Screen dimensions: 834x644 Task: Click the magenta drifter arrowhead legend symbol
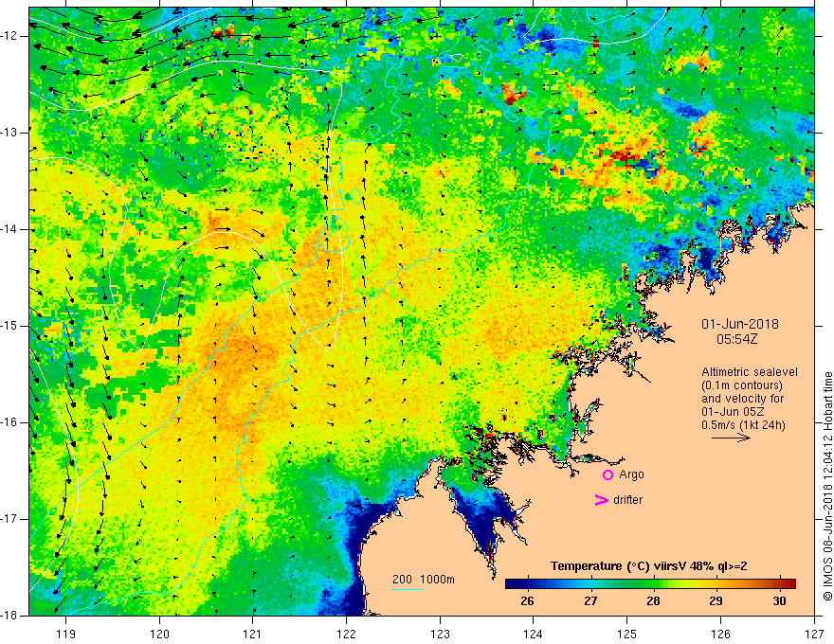click(x=602, y=500)
